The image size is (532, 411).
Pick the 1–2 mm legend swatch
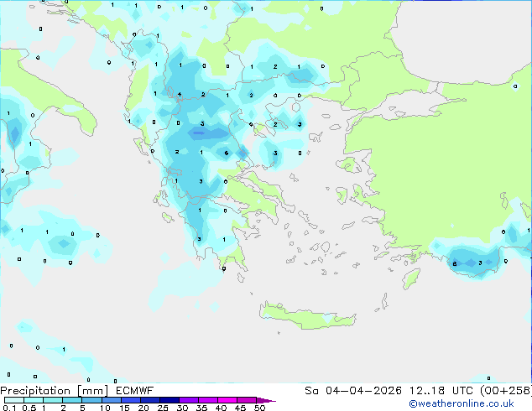pyautogui.click(x=53, y=400)
